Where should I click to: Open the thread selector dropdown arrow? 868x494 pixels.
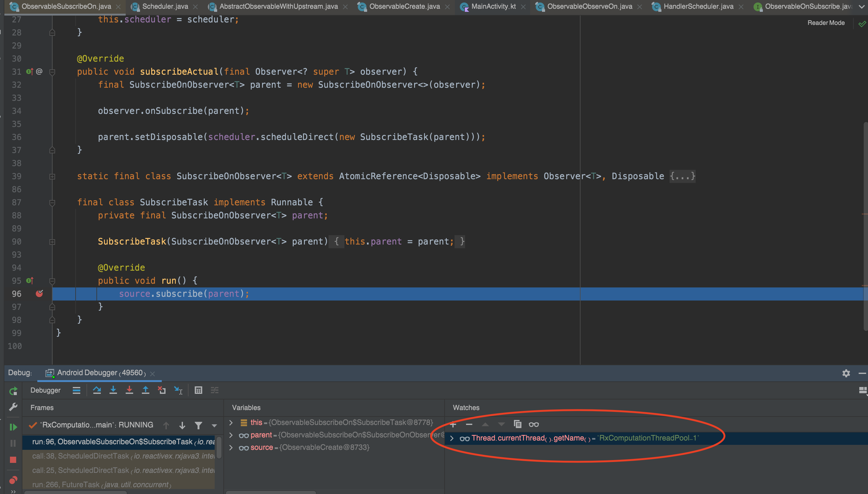[x=214, y=425]
